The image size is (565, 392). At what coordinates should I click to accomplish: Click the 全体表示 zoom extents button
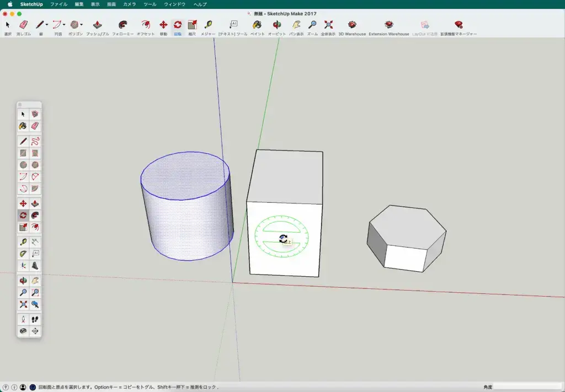(x=328, y=25)
